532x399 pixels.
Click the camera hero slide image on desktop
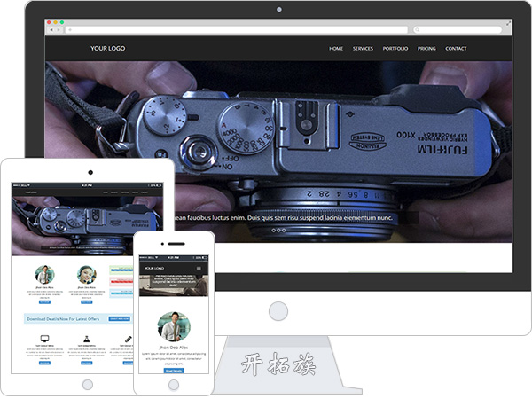[x=278, y=152]
